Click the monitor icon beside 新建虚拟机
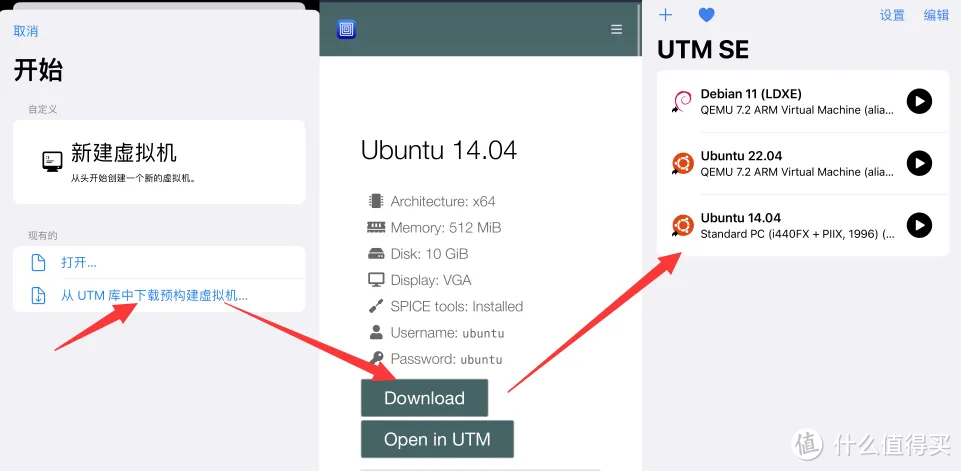The image size is (961, 471). click(x=52, y=161)
